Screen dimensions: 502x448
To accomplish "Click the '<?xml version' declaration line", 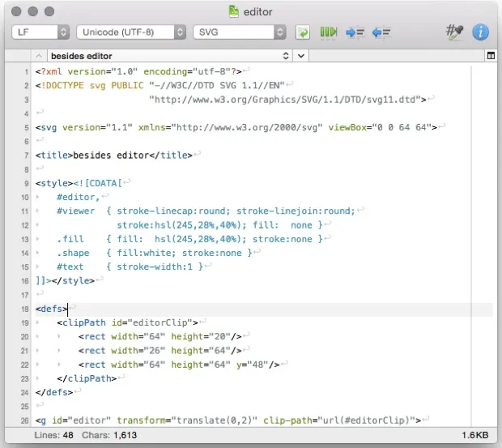I will pos(138,71).
